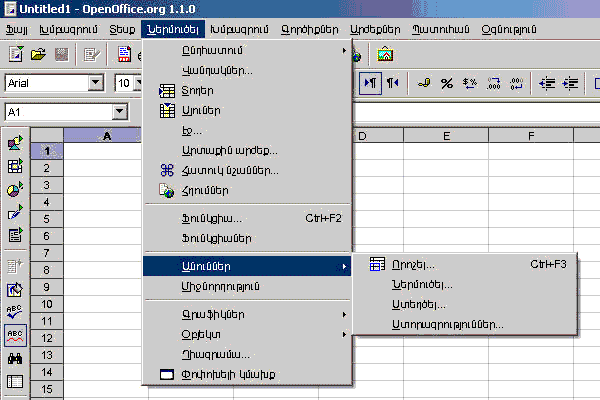This screenshot has height=400, width=600.
Task: Click the add decimal place icon
Action: tap(493, 83)
